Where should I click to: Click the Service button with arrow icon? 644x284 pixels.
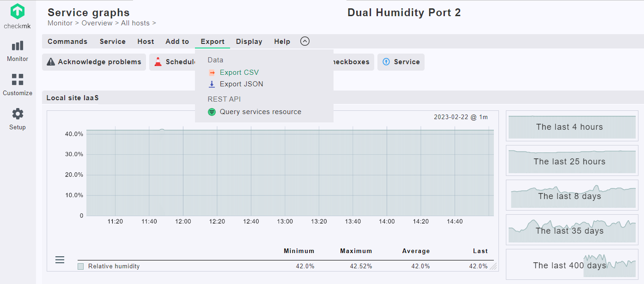[401, 62]
